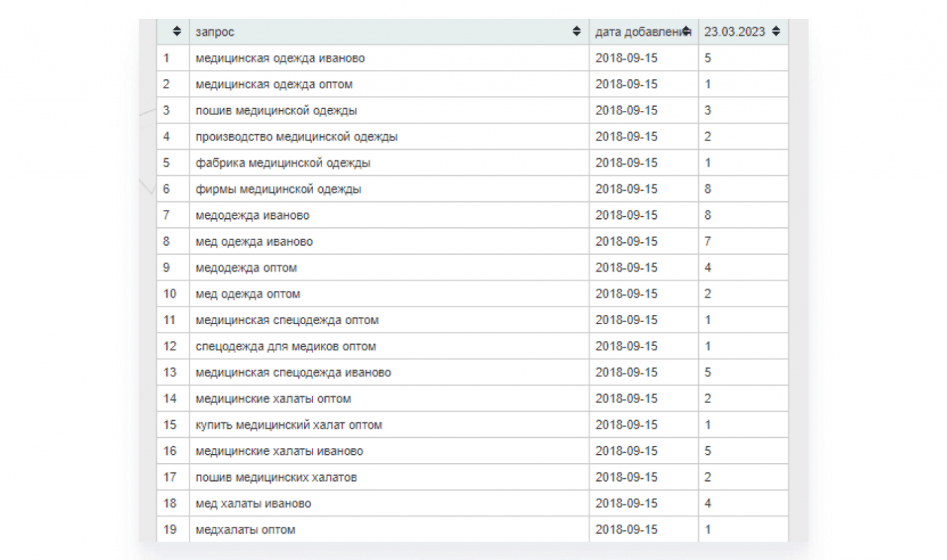The image size is (947, 560).
Task: Click the пошив медицинских халатов row
Action: 276,477
